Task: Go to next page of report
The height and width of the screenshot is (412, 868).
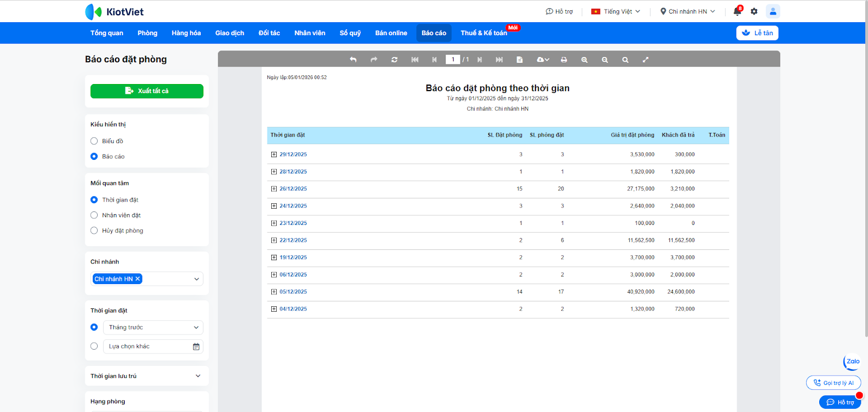Action: (x=480, y=60)
